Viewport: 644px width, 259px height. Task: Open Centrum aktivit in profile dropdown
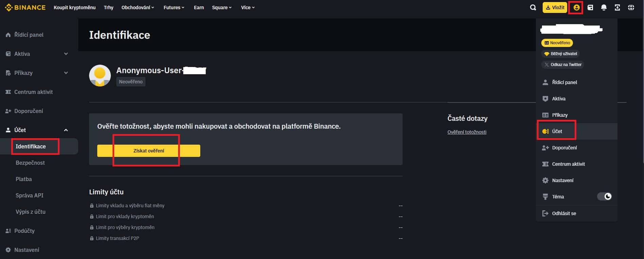[577, 164]
